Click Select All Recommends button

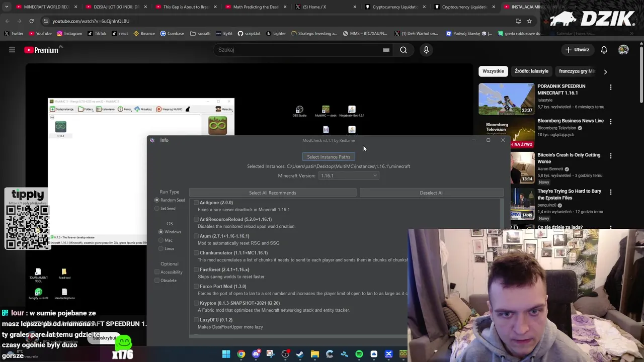272,193
